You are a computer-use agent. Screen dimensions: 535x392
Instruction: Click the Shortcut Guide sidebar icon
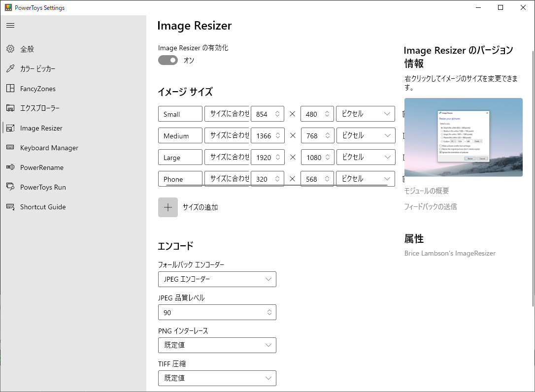click(x=10, y=206)
